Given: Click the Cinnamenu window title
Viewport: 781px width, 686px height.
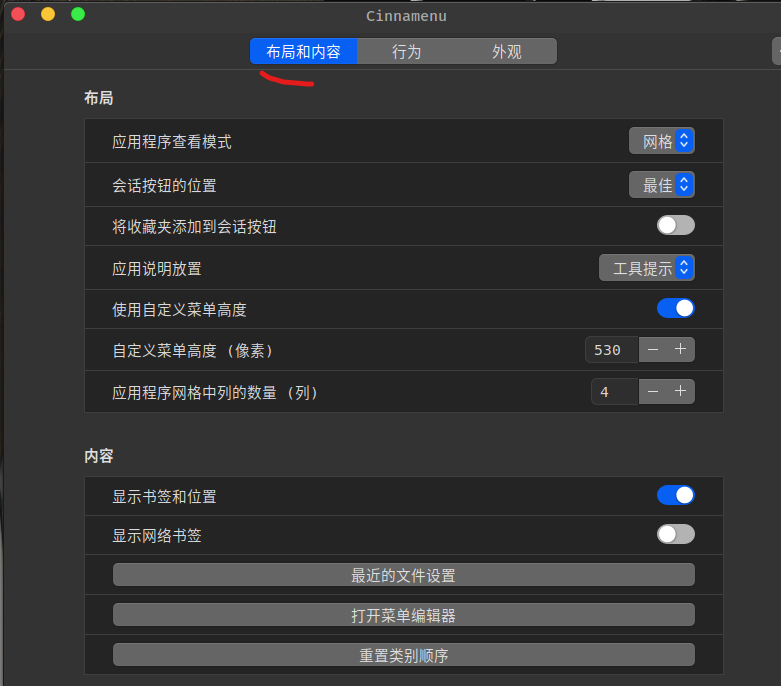Looking at the screenshot, I should pyautogui.click(x=406, y=16).
